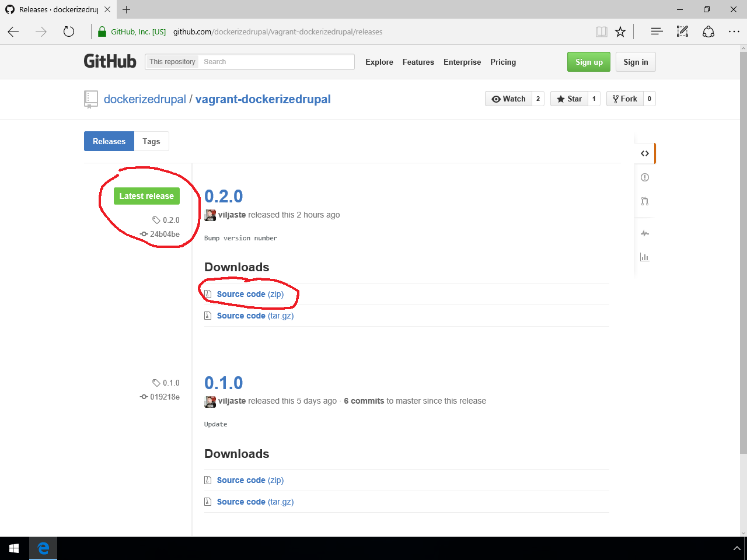747x560 pixels.
Task: Open Windows Start menu
Action: [14, 548]
